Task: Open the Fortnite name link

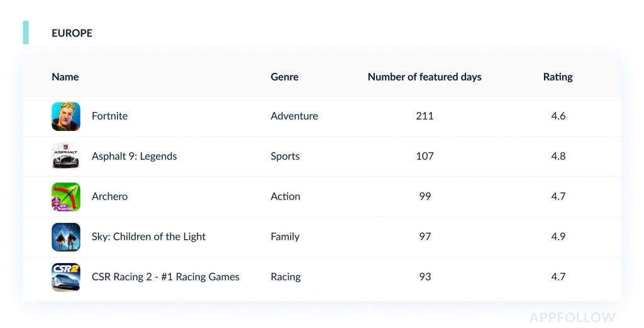Action: coord(109,116)
